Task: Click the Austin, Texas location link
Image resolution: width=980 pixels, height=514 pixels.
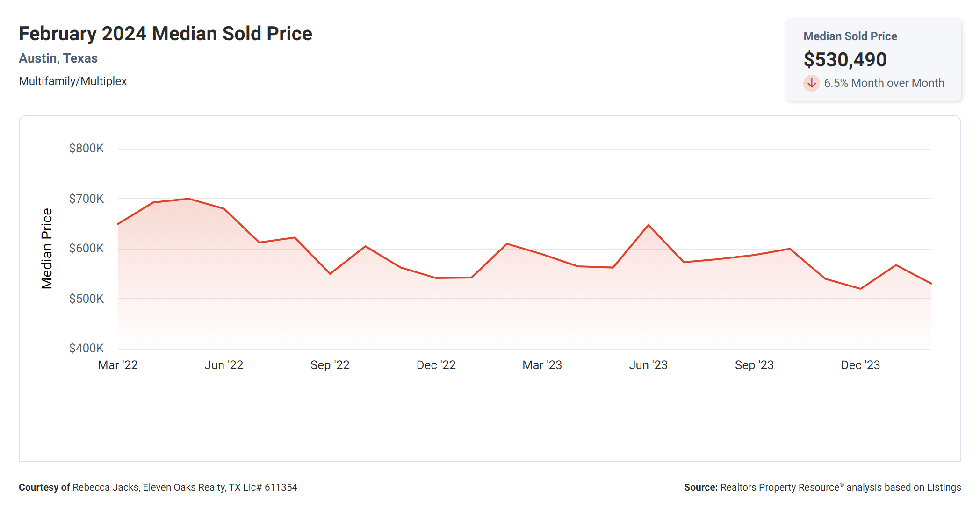Action: [58, 58]
